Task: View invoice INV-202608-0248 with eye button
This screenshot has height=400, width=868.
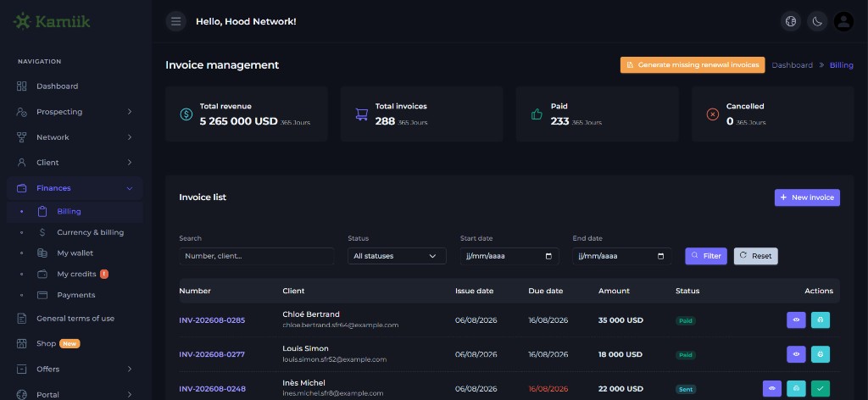Action: (771, 388)
